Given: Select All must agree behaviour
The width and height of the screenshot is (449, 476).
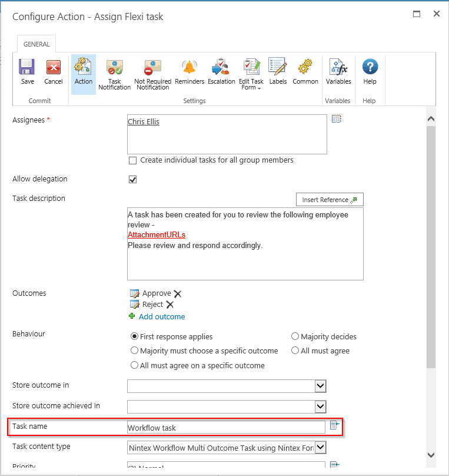Looking at the screenshot, I should (x=295, y=351).
